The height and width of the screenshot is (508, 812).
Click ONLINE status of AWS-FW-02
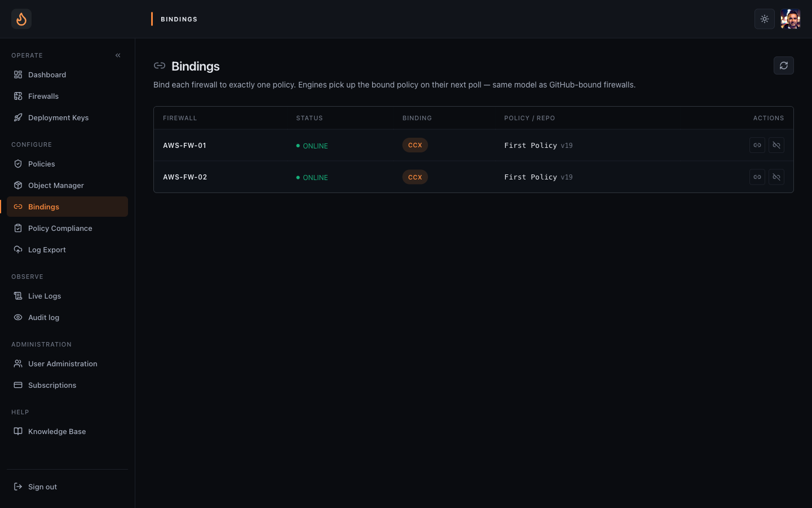312,177
